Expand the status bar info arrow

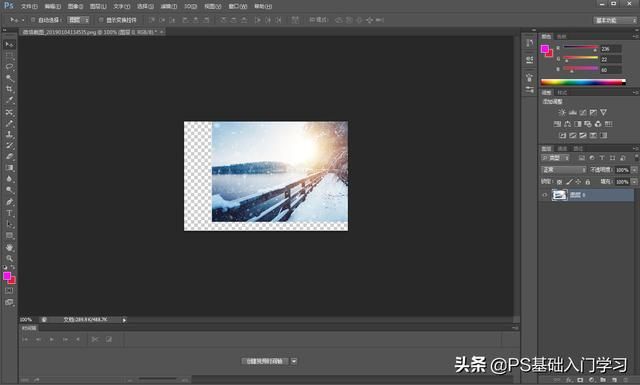124,320
